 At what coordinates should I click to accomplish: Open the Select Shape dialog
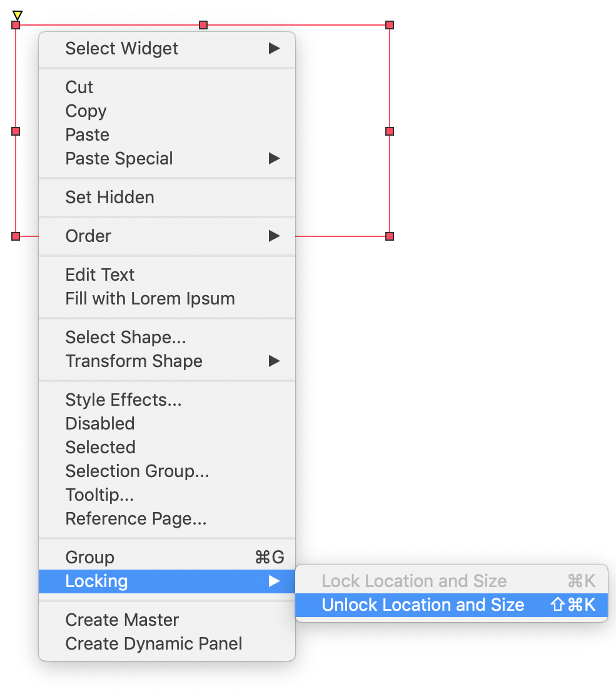tap(126, 338)
